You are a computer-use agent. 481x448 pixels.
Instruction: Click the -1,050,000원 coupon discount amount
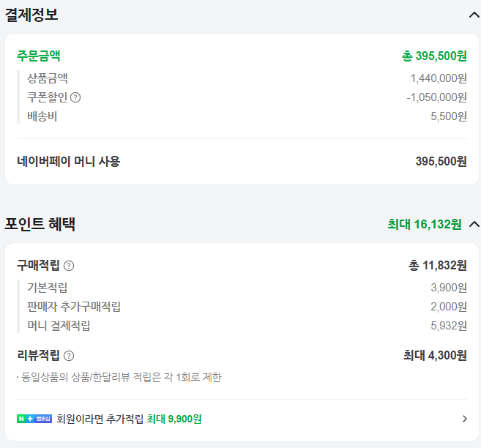436,97
